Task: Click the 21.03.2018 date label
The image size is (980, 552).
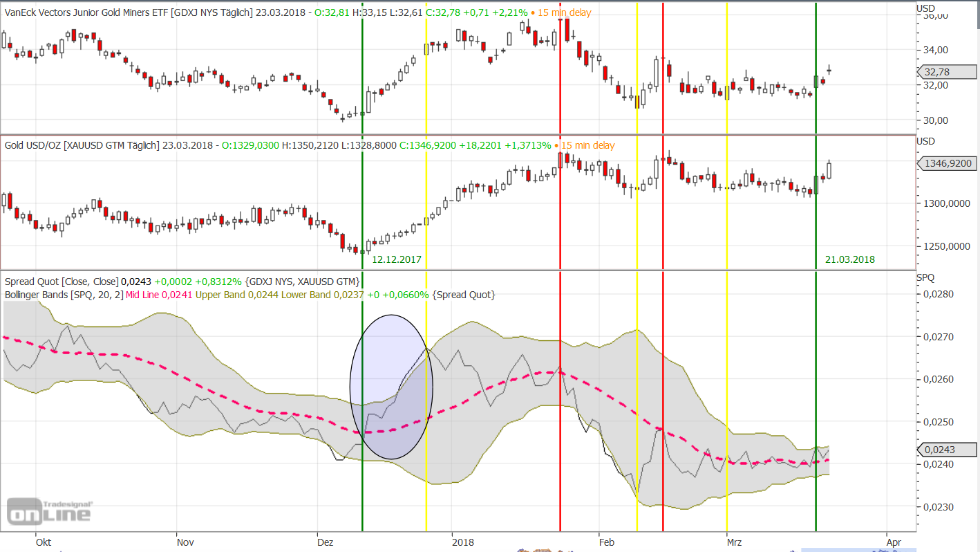Action: [850, 259]
